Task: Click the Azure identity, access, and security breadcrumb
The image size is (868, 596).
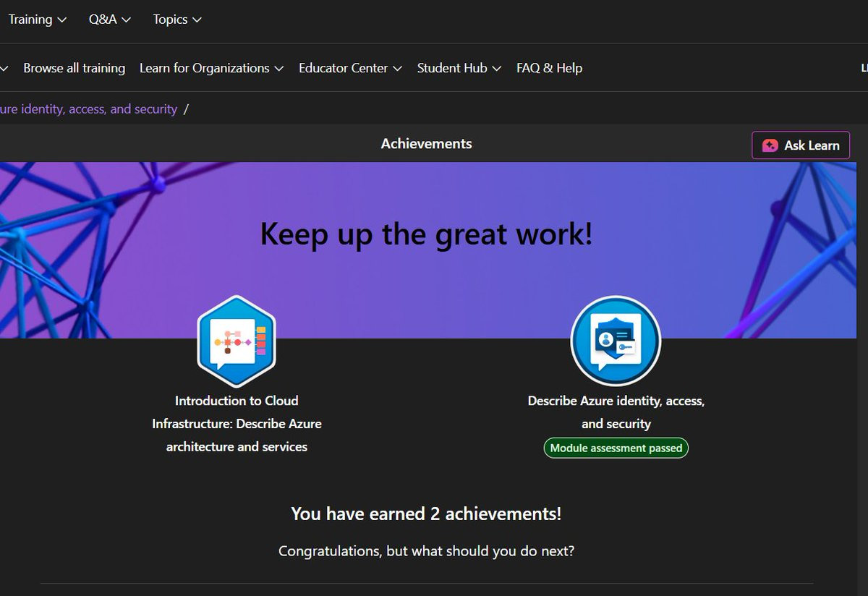Action: pyautogui.click(x=88, y=109)
